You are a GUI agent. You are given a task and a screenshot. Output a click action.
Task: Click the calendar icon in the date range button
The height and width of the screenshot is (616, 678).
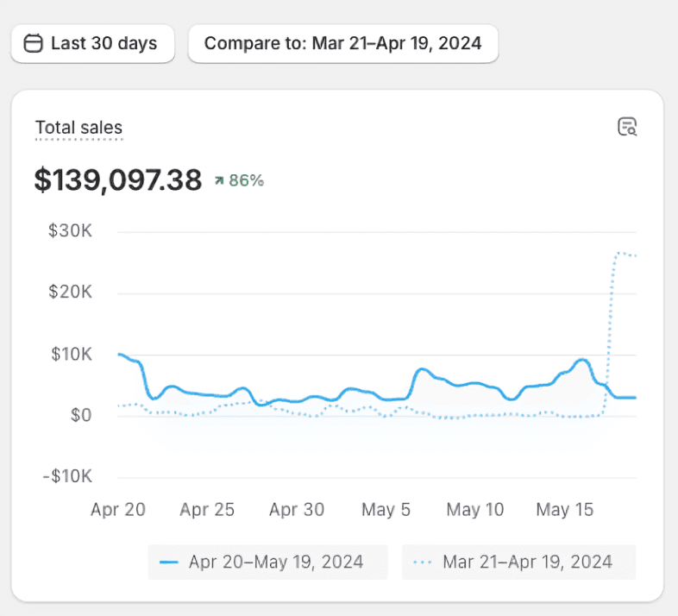(x=33, y=43)
